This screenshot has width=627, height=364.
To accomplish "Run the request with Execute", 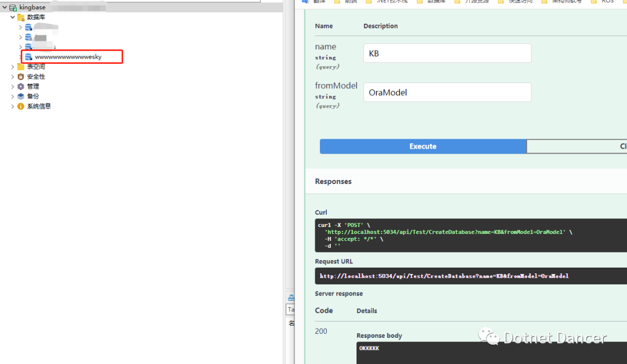I will (423, 146).
